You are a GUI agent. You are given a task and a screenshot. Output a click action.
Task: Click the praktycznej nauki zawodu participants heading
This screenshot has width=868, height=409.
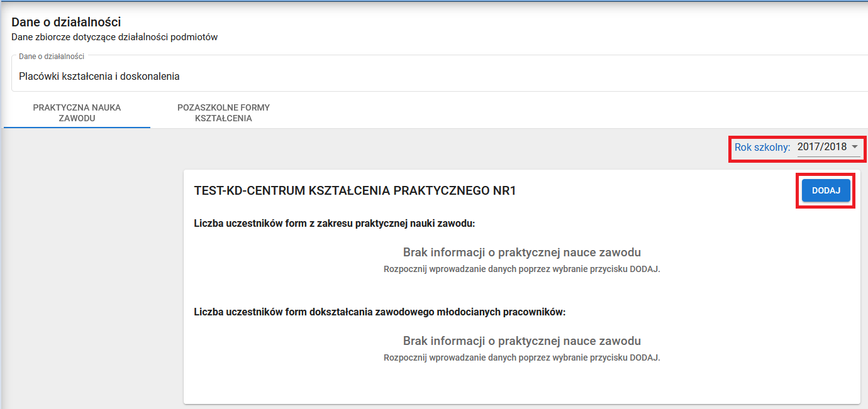(x=334, y=223)
